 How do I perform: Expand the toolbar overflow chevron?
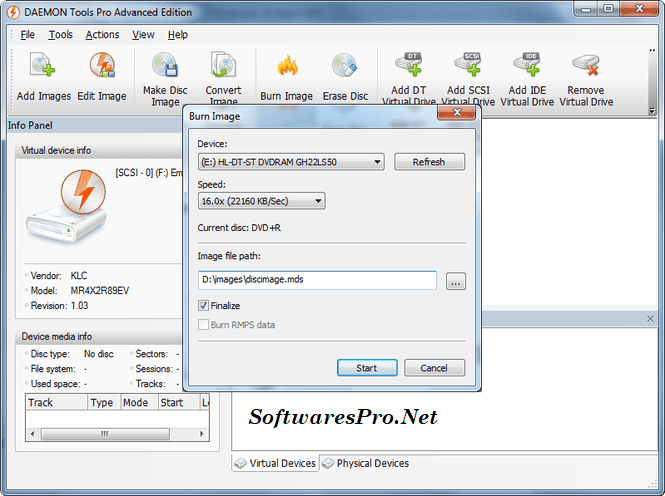point(652,51)
